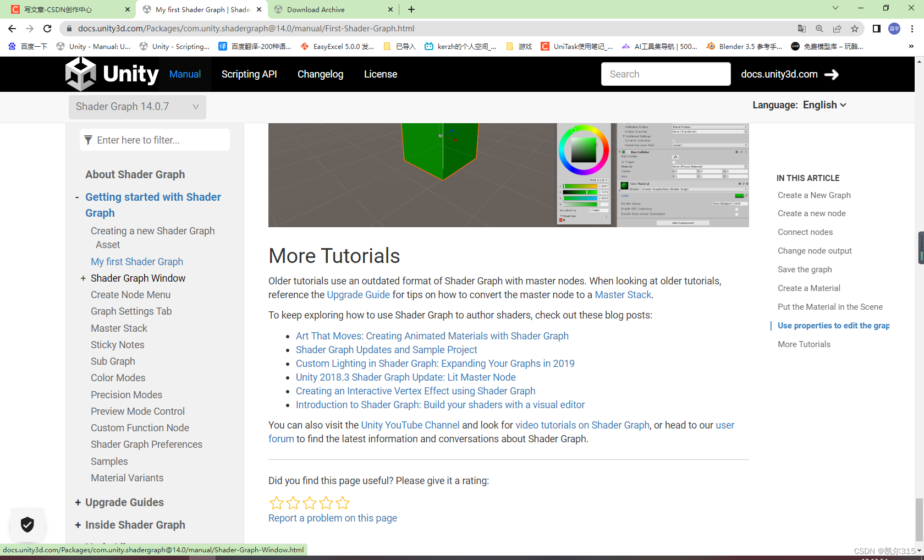Screen dimensions: 924x560
Task: Open the Custom Function Node sidebar page
Action: [140, 428]
